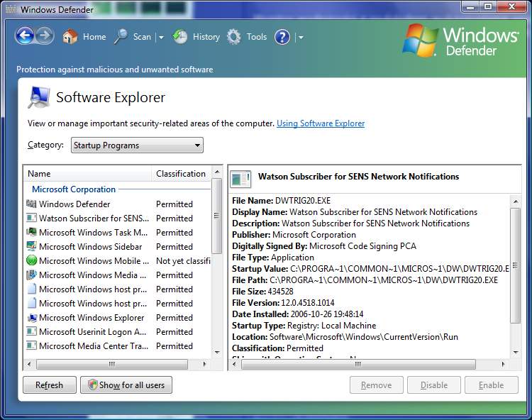Click Show for all users button

pyautogui.click(x=126, y=385)
